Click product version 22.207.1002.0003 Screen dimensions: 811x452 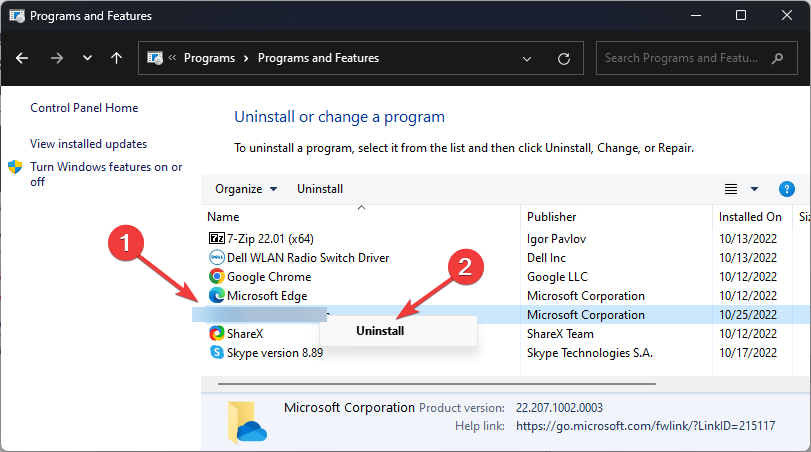point(559,408)
